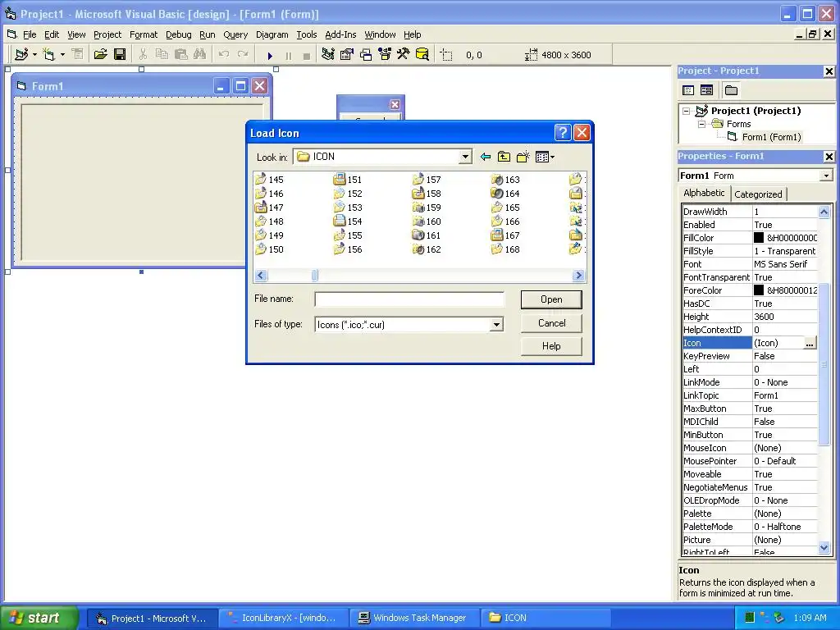This screenshot has height=630, width=840.
Task: Click the Add Standard EXE Project icon
Action: tap(21, 55)
